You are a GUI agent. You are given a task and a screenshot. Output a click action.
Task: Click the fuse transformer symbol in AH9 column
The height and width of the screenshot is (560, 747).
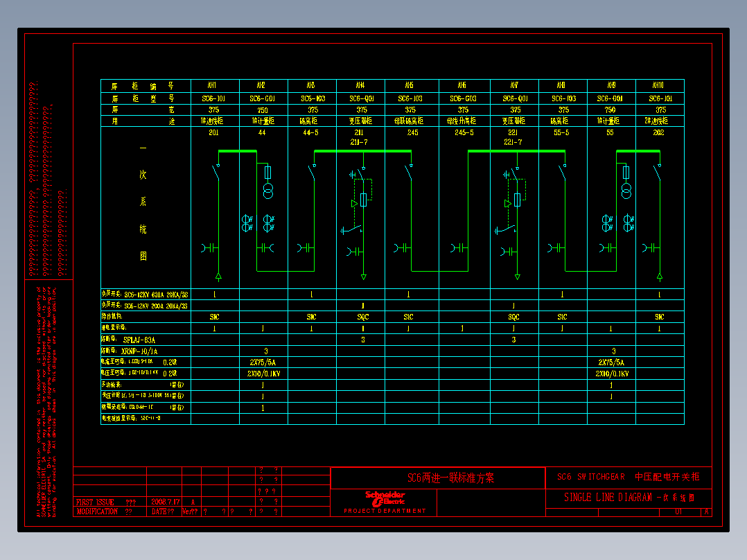coord(626,182)
